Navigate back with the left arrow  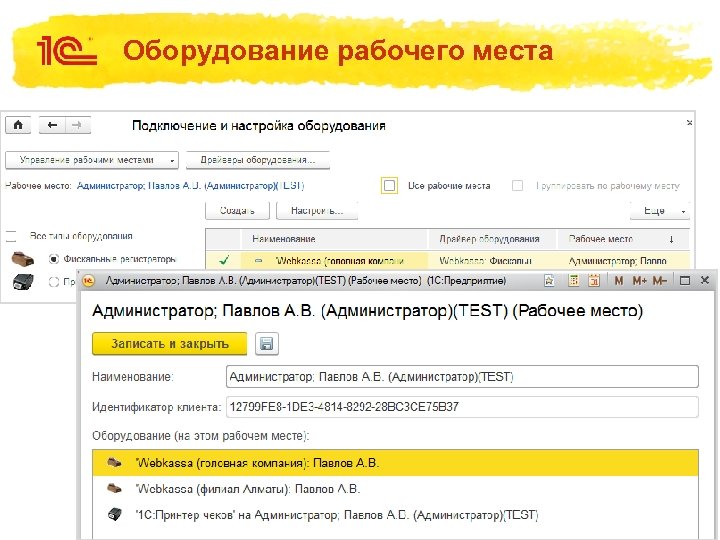52,125
